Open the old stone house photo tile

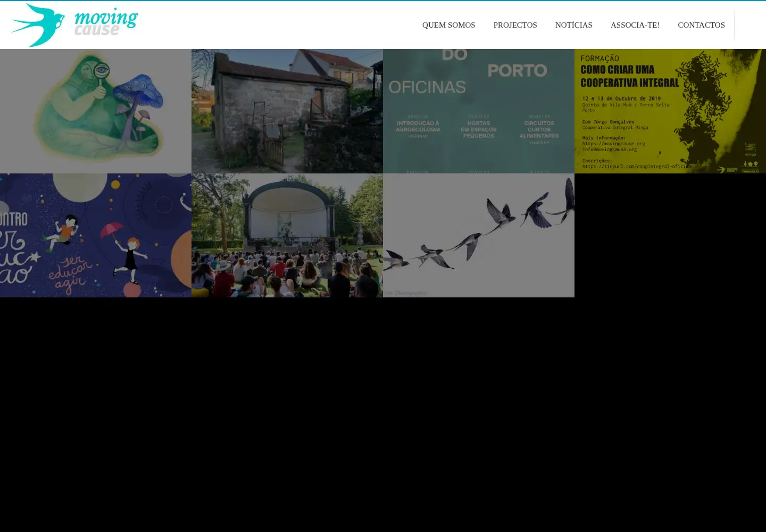pyautogui.click(x=287, y=111)
